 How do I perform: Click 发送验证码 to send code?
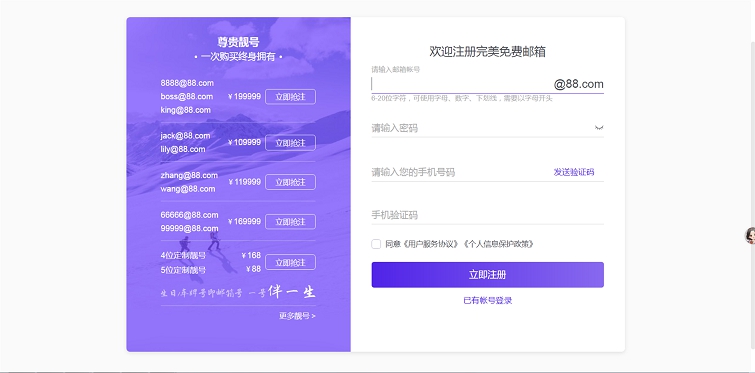(x=573, y=172)
